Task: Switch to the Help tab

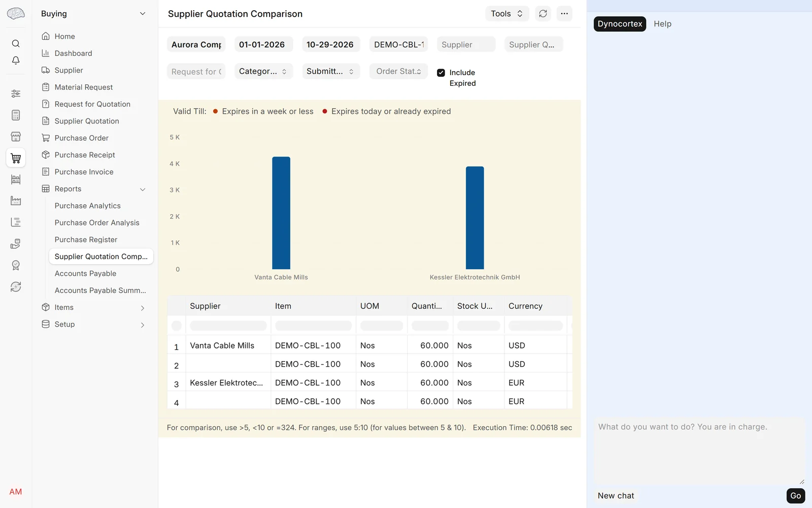Action: click(662, 24)
